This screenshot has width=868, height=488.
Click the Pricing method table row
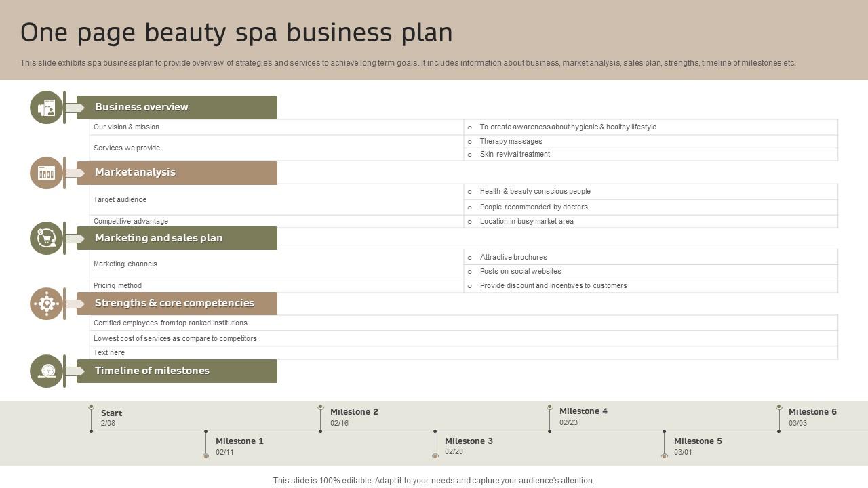(271, 285)
